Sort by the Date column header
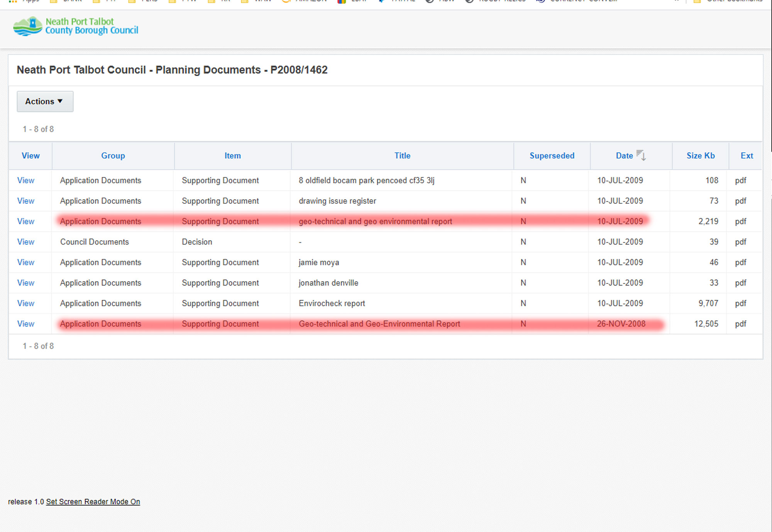The width and height of the screenshot is (772, 532). [624, 156]
